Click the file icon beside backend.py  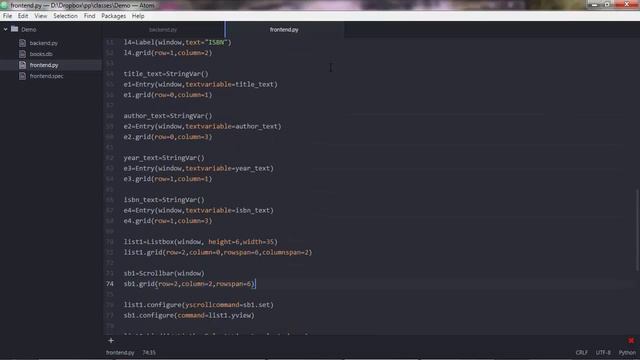click(x=22, y=43)
